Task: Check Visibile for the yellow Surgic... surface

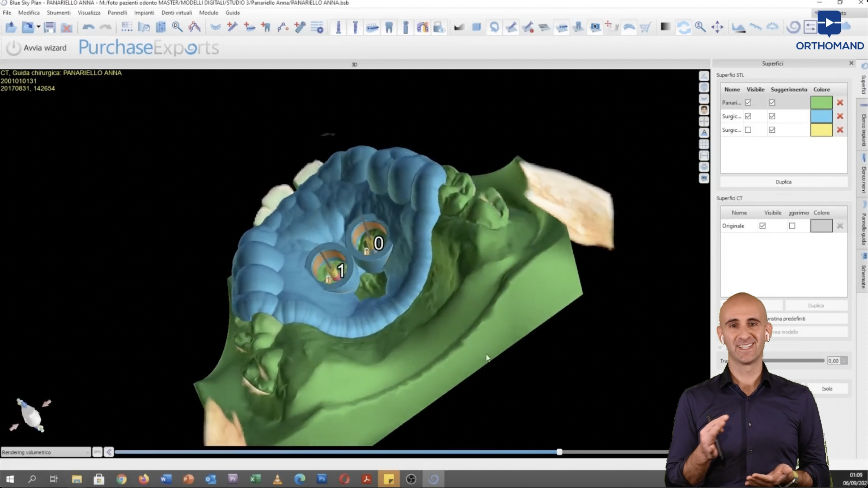Action: 748,130
